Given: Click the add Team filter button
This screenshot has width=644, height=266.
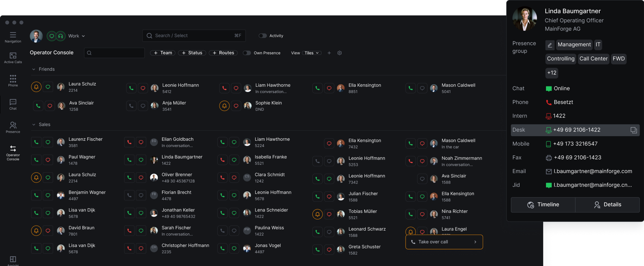Looking at the screenshot, I should click(x=163, y=53).
